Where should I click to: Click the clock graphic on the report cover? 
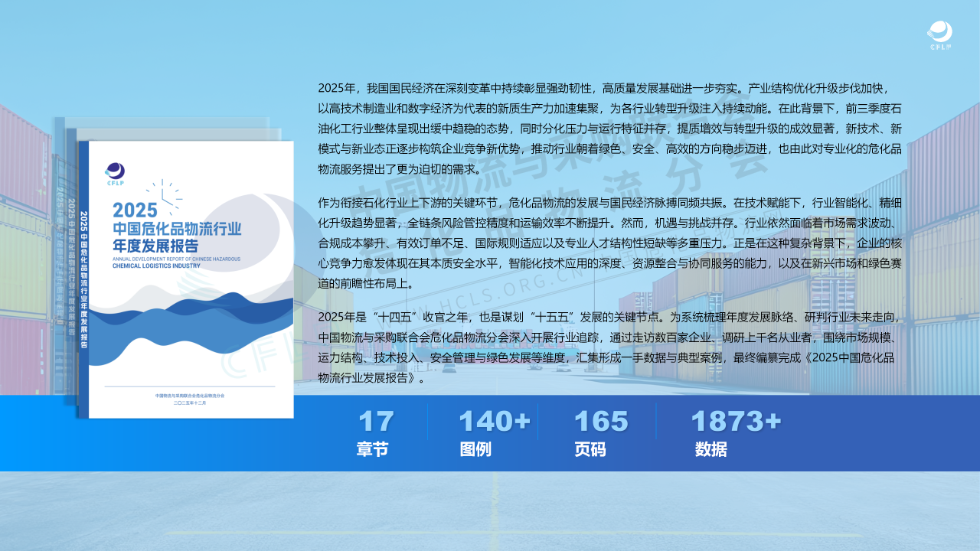(164, 194)
